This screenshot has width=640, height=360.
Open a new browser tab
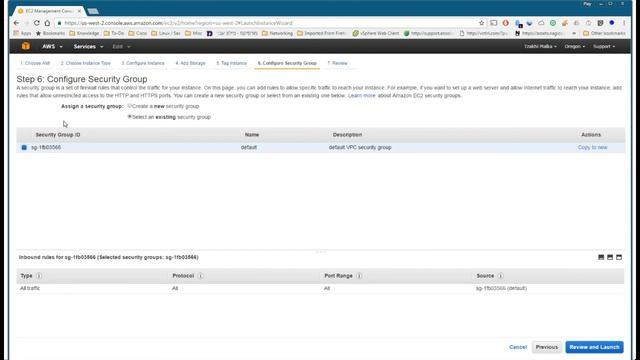tap(93, 11)
